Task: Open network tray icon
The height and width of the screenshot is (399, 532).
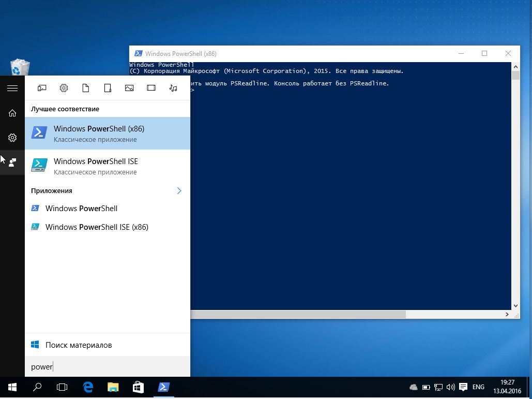Action: (438, 387)
